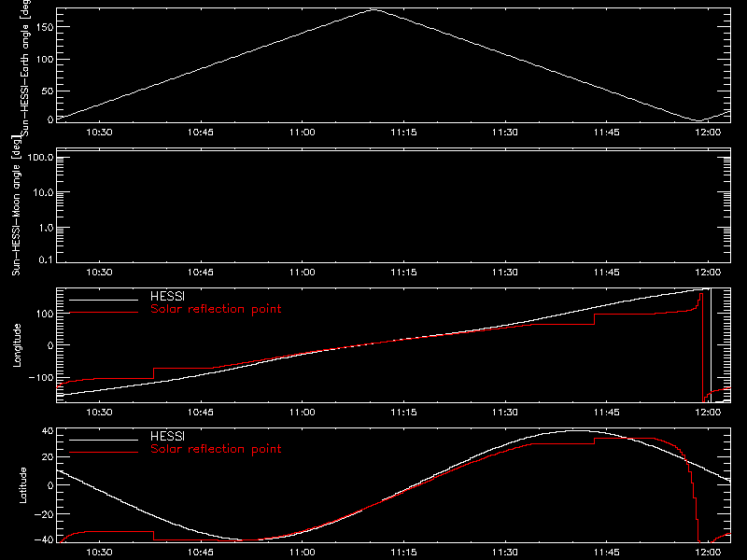Viewport: 747px width, 560px height.
Task: Click 11:15 time label under Earth angle plot
Action: 403,133
